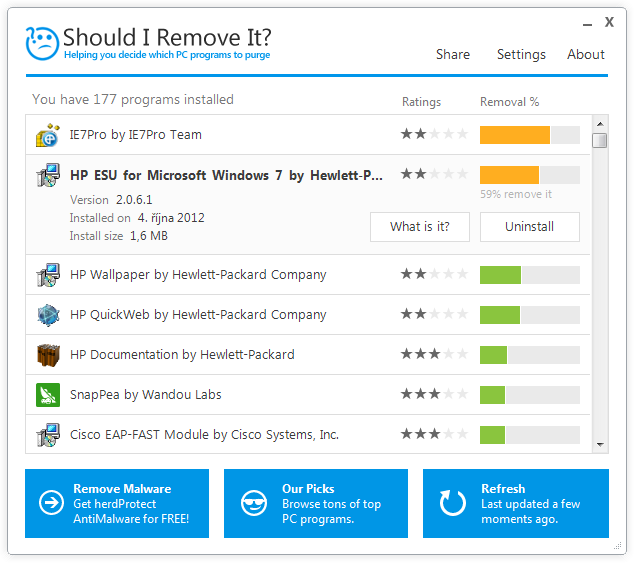
Task: Click the Should I Remove It sad-face logo
Action: pos(42,43)
